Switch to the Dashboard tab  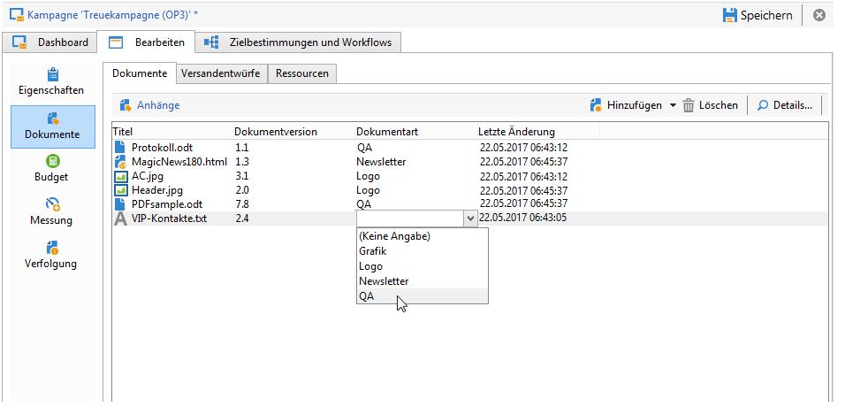51,42
